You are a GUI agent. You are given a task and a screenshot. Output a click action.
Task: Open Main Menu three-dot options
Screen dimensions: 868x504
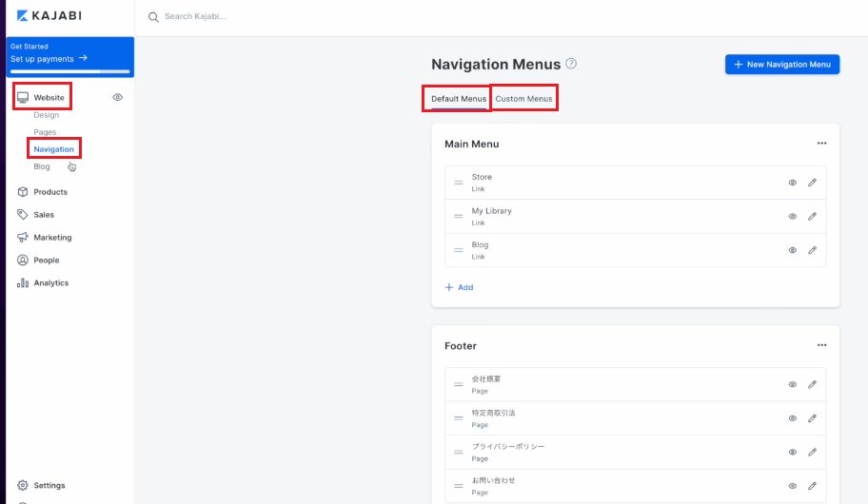[821, 144]
